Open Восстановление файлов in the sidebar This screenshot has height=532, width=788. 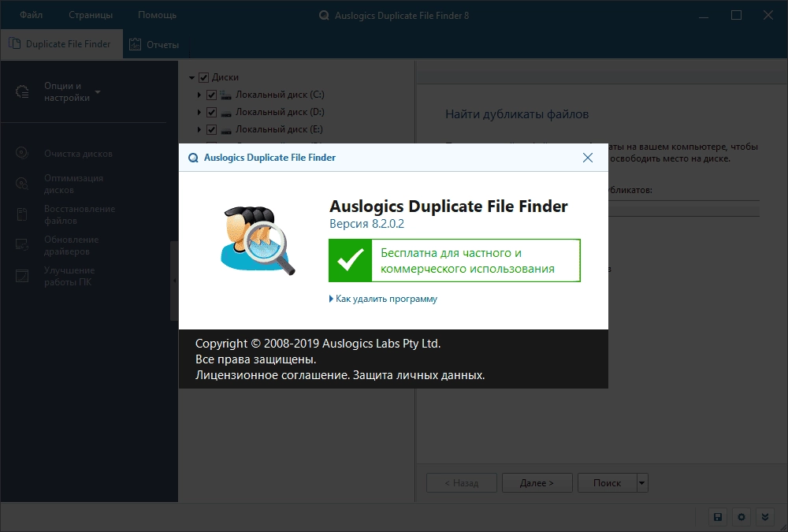pyautogui.click(x=80, y=214)
